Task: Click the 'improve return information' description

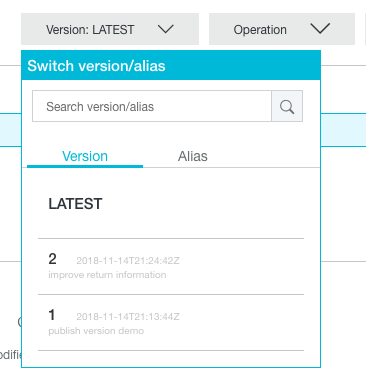Action: 107,275
